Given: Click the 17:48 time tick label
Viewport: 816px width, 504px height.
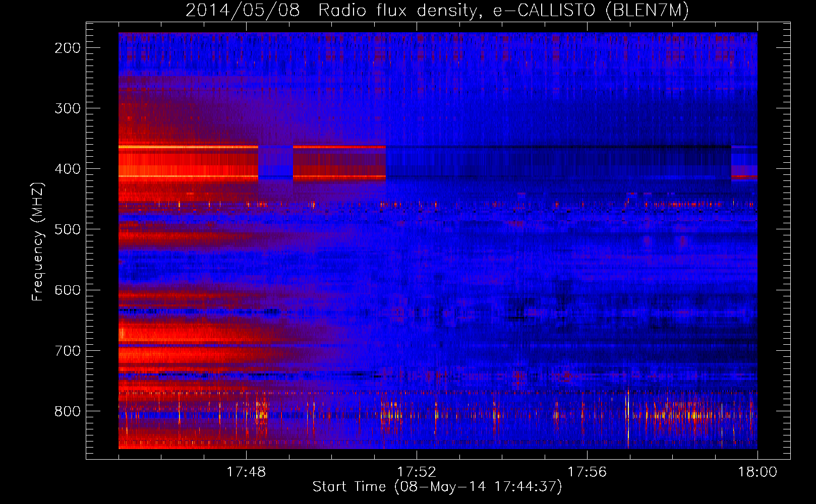Looking at the screenshot, I should (x=246, y=472).
